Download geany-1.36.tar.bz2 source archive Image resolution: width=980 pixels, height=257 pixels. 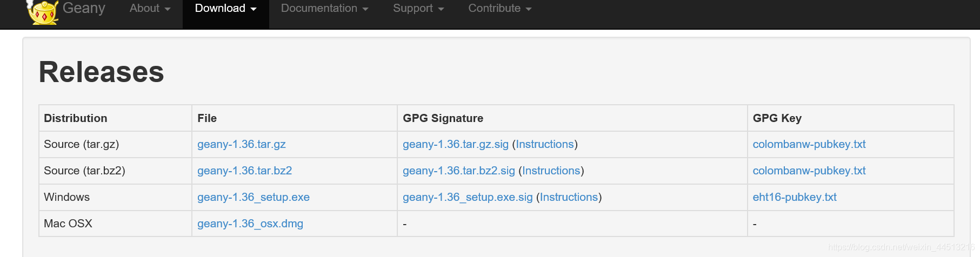pyautogui.click(x=244, y=171)
